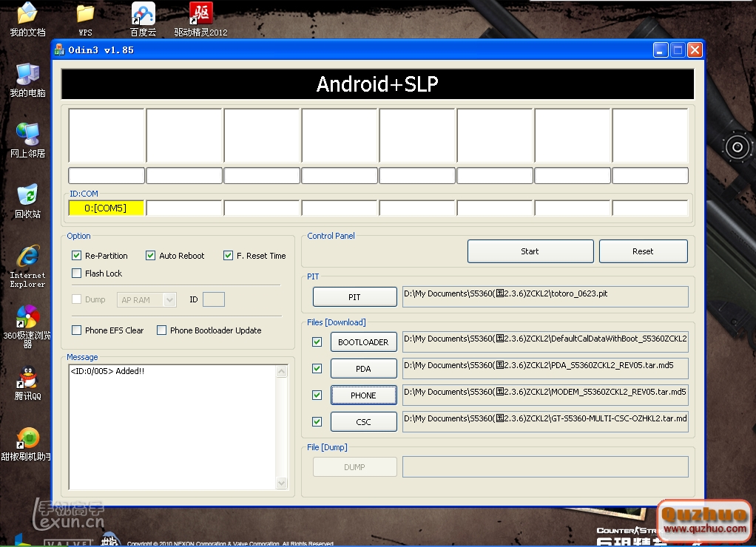Open the 我的电脑 desktop icon
Screen dimensions: 756x547
27,75
